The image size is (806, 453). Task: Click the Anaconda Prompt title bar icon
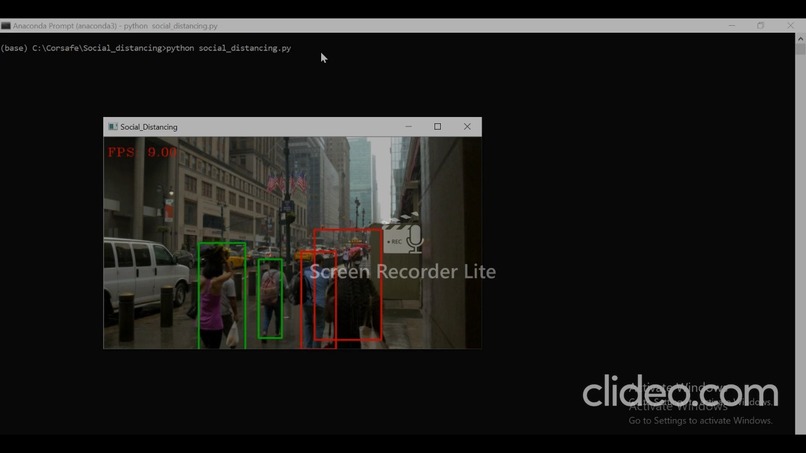click(6, 26)
